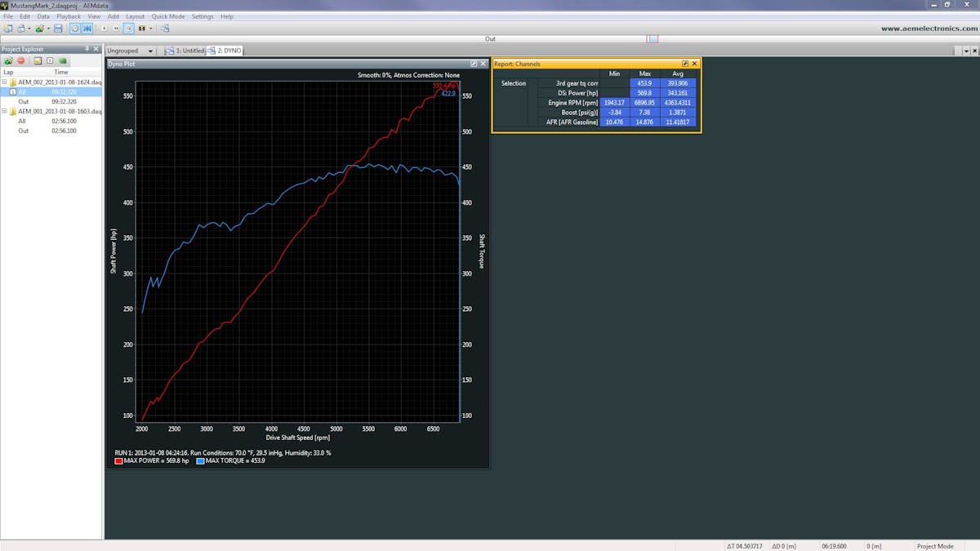This screenshot has height=551, width=980.
Task: Switch to the 1: Untitled tab
Action: [x=186, y=51]
